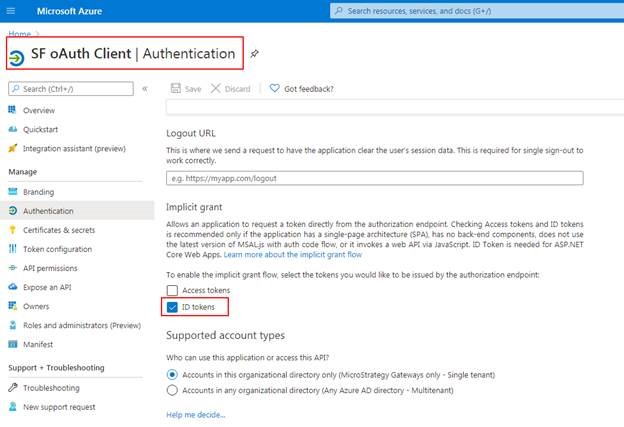Collapse the left sidebar with double-chevron
This screenshot has height=427, width=624.
144,89
